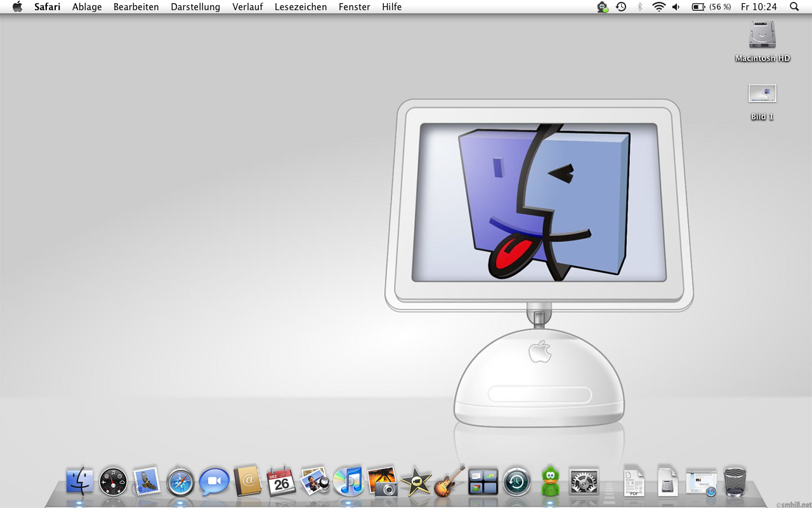Screen dimensions: 812x508
Task: Open the Wi-Fi AirPort status menu
Action: (659, 7)
